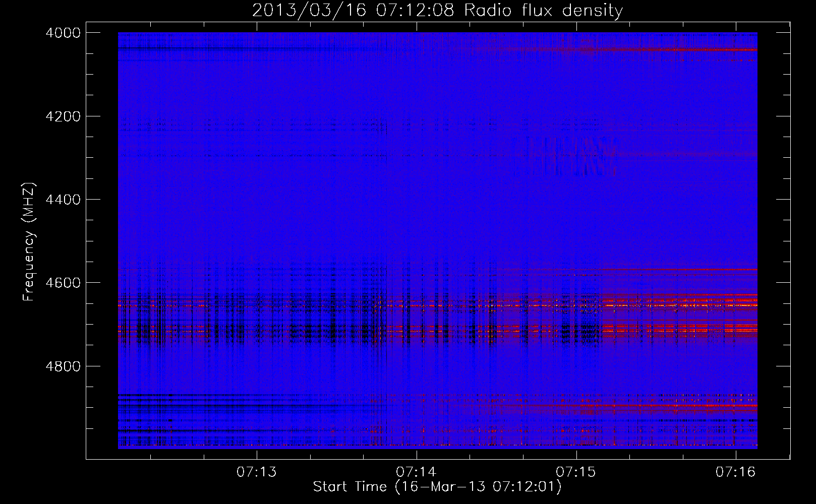Select the 4800 frequency axis label
This screenshot has width=816, height=504.
(x=63, y=366)
